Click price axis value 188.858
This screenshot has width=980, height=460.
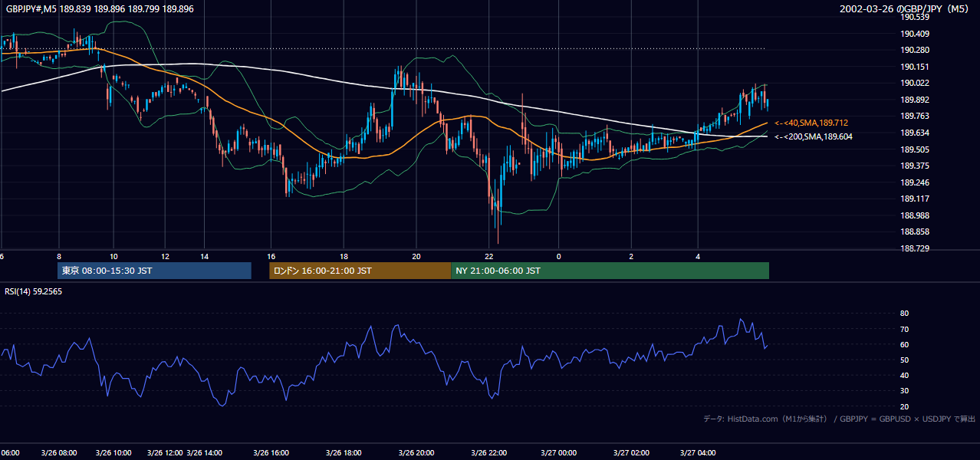coord(916,232)
